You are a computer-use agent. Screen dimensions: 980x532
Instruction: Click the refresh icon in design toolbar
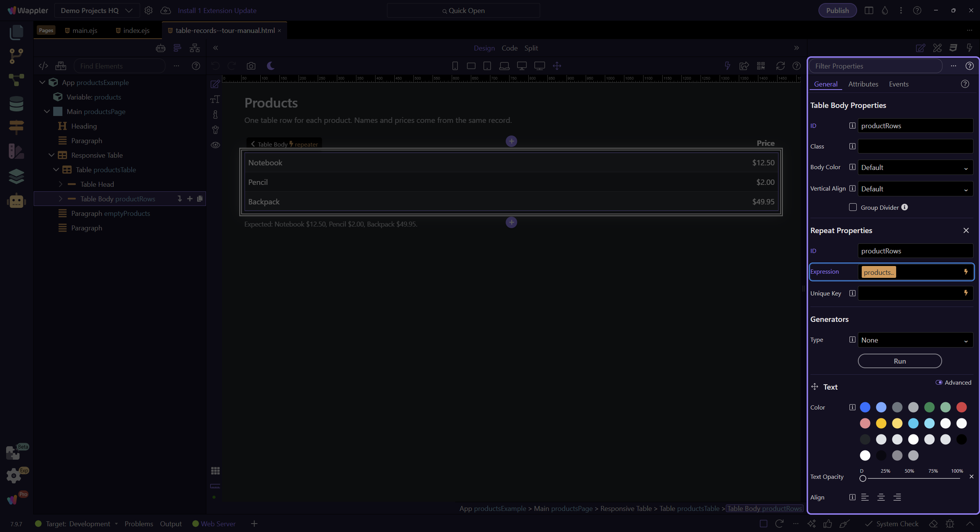click(x=780, y=66)
